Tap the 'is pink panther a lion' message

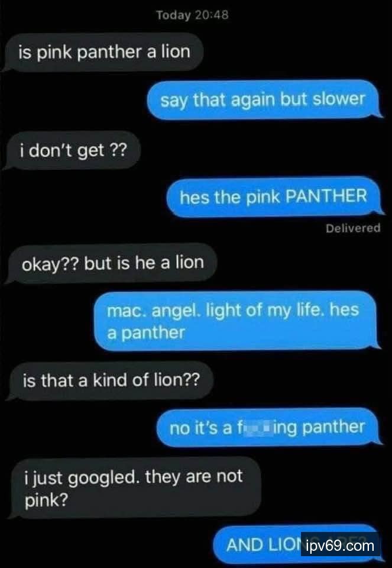tap(103, 52)
